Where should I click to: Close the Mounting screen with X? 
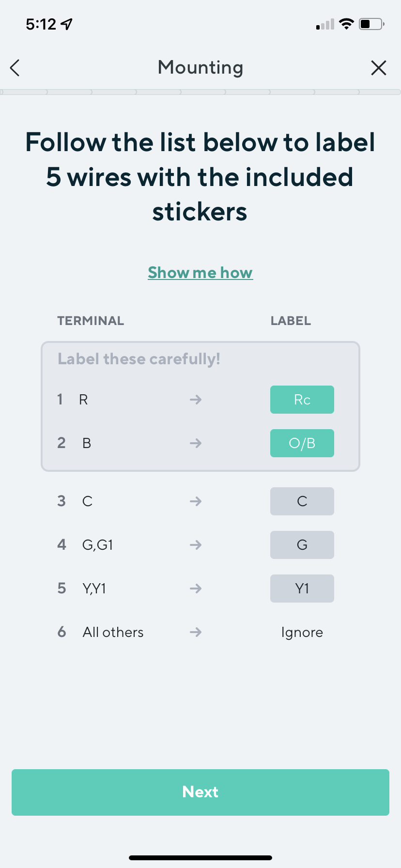tap(378, 68)
